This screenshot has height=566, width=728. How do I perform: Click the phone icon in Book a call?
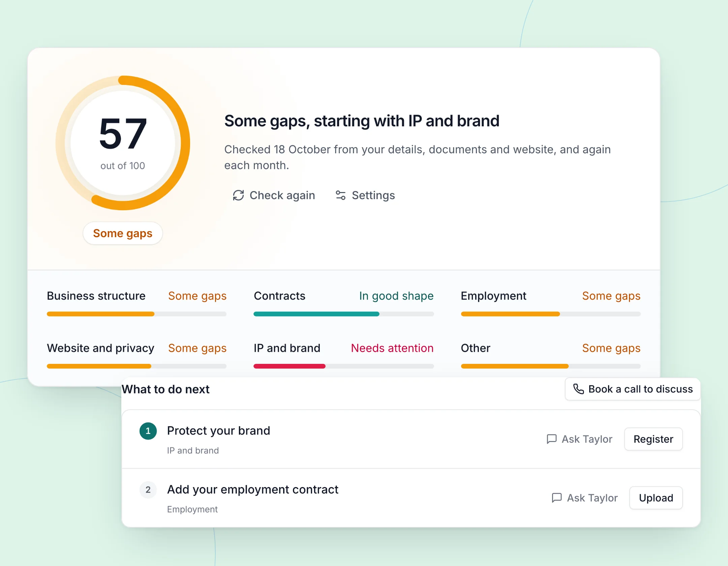point(578,389)
